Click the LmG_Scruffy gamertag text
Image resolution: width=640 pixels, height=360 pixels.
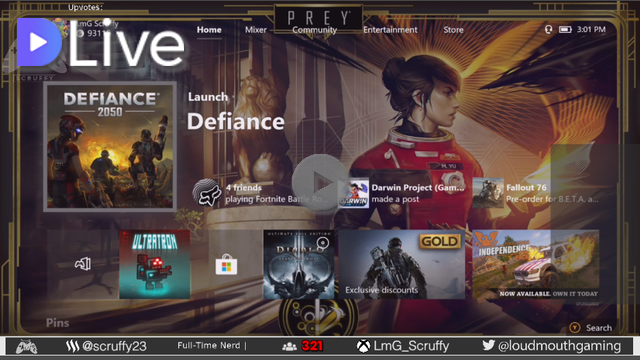pos(411,346)
